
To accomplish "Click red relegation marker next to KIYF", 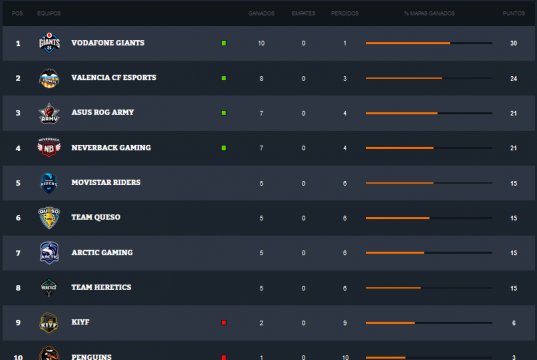I will [x=224, y=323].
